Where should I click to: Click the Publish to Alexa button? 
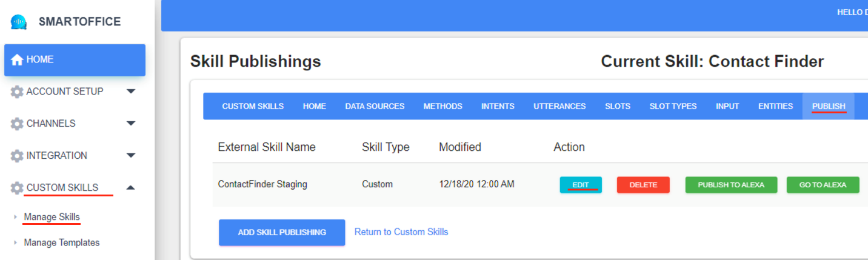731,185
